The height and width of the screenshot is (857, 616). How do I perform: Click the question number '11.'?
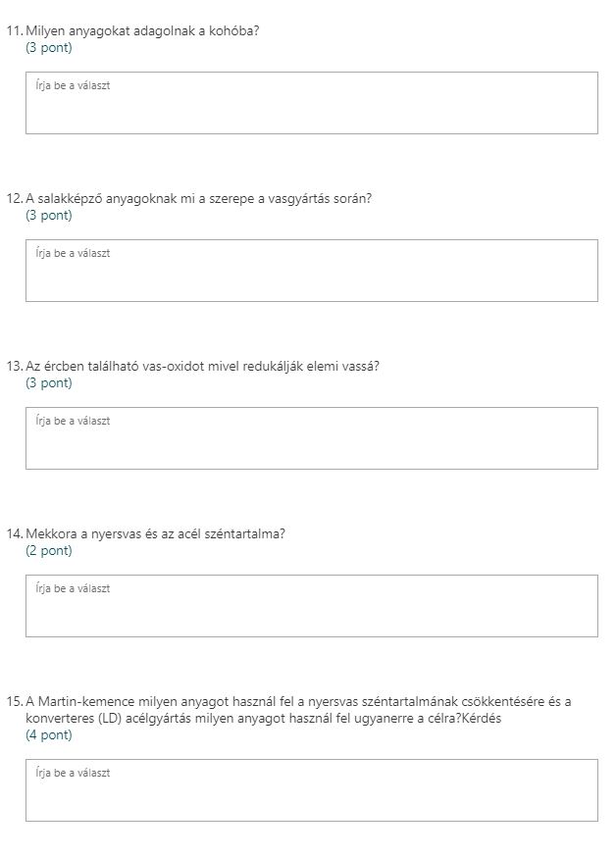[14, 30]
